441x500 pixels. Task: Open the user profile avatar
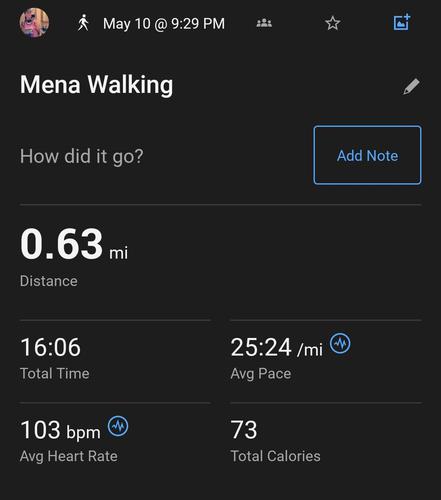point(34,23)
